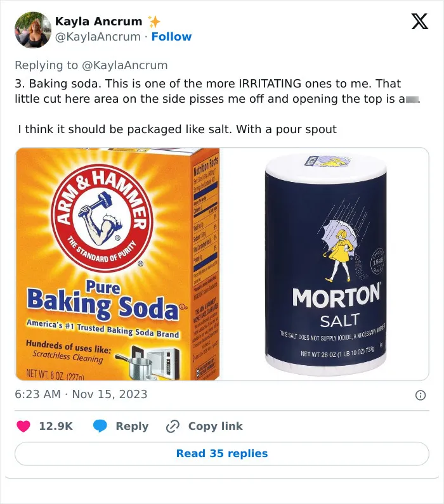View the Arm & Hammer baking soda image
This screenshot has width=444, height=504.
[118, 264]
